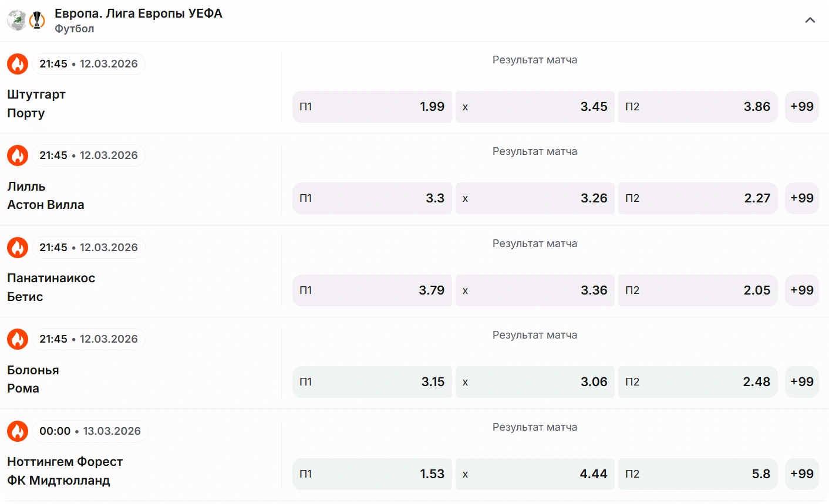Open the Европа. Лига Европы УЕФА title
Screen dimensions: 829x504
pyautogui.click(x=139, y=13)
